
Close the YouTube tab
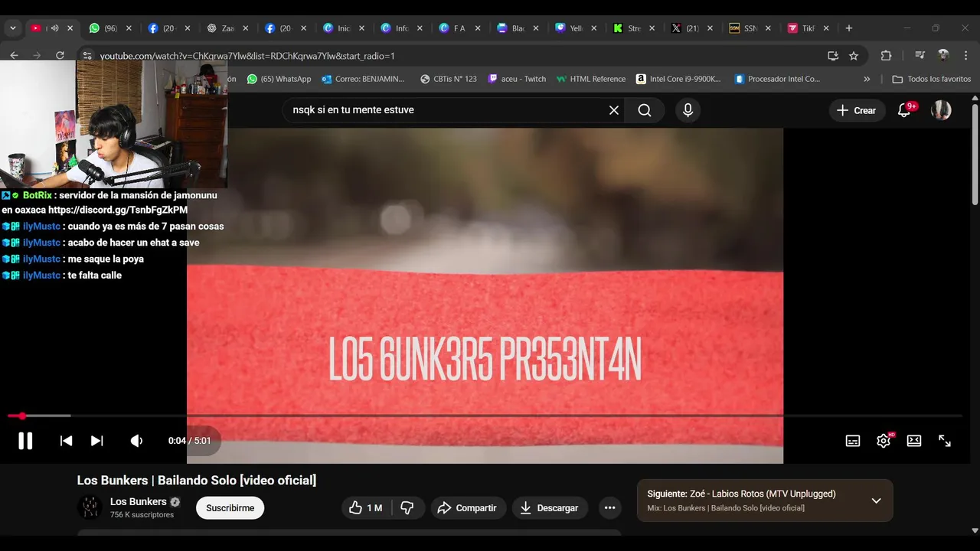coord(70,28)
